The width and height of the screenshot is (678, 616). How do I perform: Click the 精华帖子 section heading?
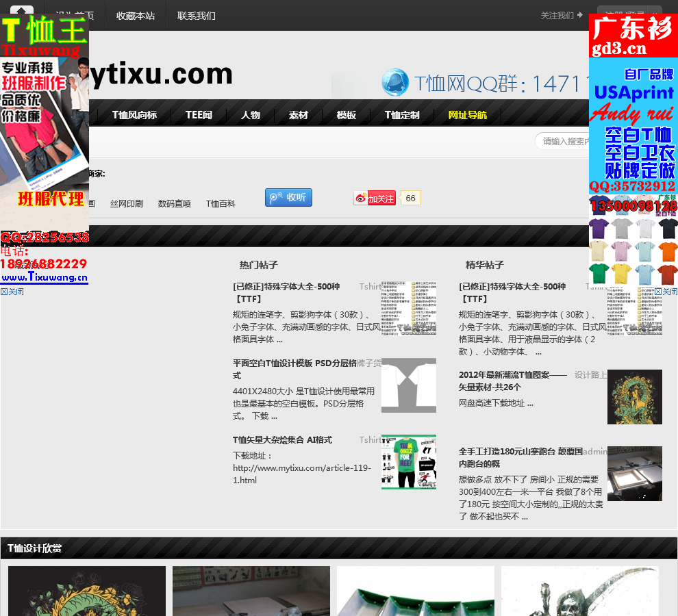point(484,265)
